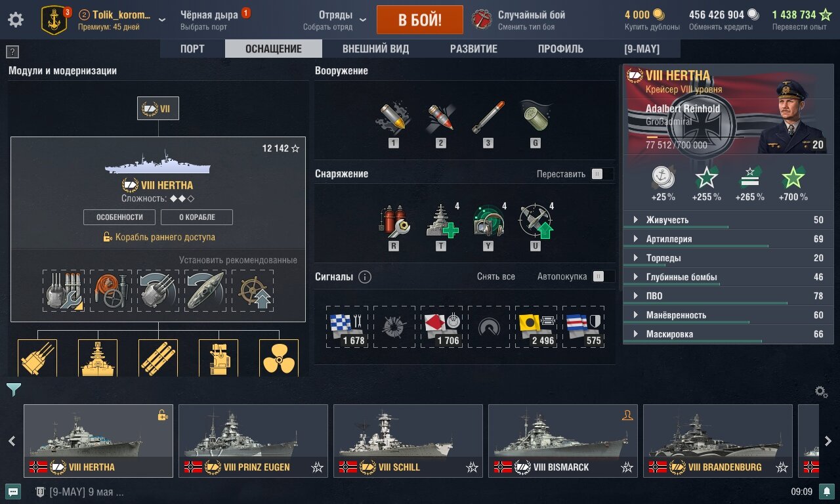Select the HE shell ammunition icon

click(394, 118)
